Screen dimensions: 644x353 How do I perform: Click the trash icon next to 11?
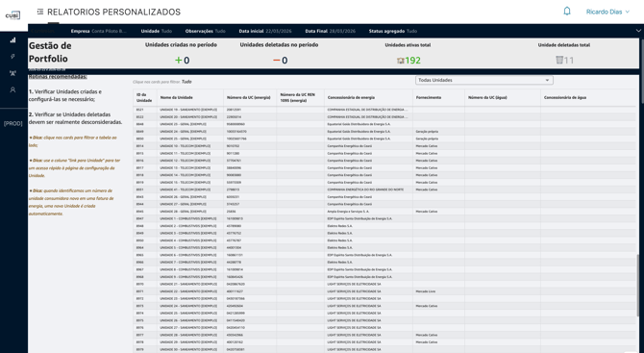(x=559, y=61)
